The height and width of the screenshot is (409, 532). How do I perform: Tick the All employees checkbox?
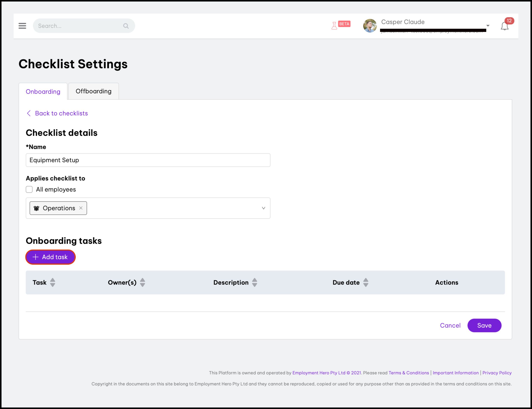[29, 190]
